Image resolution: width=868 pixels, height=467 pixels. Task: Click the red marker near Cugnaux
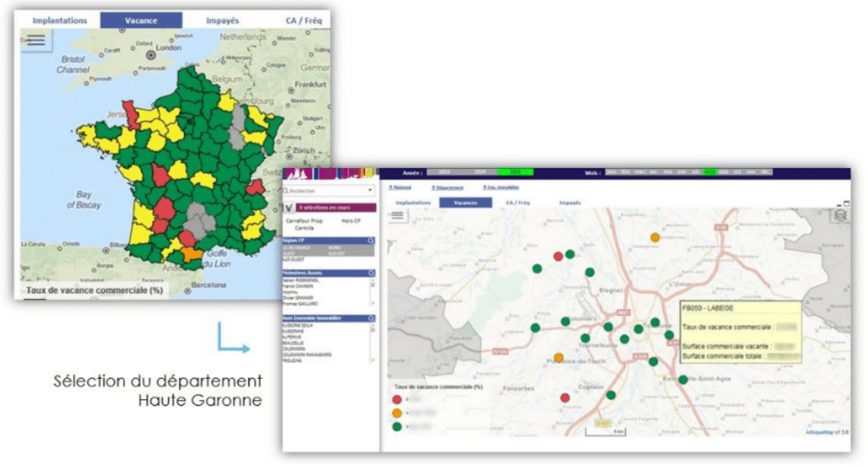[565, 398]
